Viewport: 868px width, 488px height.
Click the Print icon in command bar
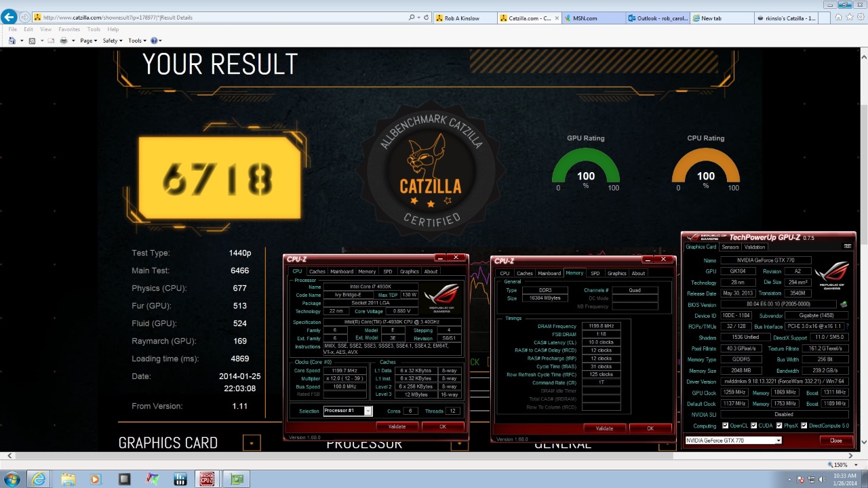pyautogui.click(x=63, y=41)
